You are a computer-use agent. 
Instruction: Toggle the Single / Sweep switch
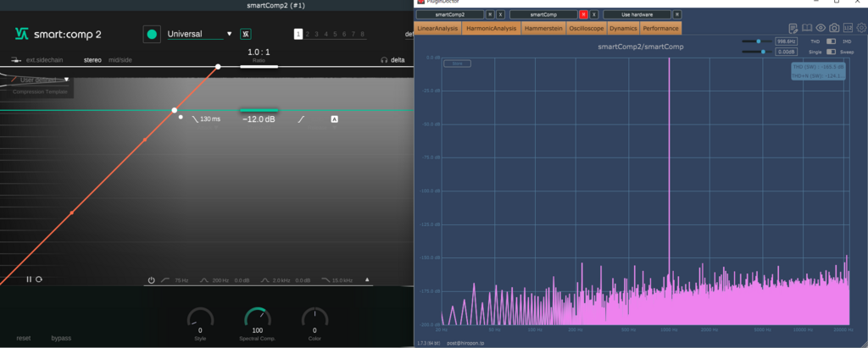pos(831,52)
